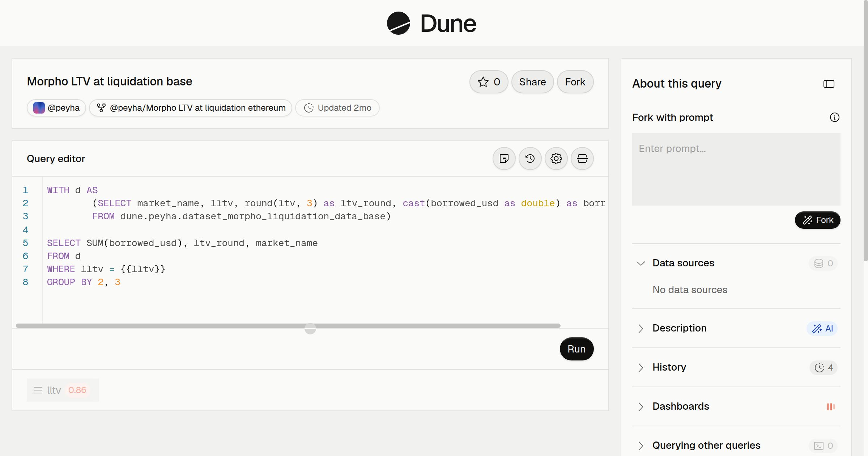The image size is (868, 456).
Task: Open query version history clock icon
Action: [530, 159]
